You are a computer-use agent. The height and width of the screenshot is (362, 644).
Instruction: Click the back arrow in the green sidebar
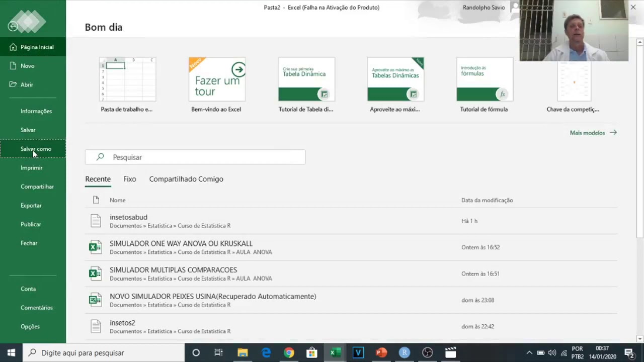coord(13,27)
